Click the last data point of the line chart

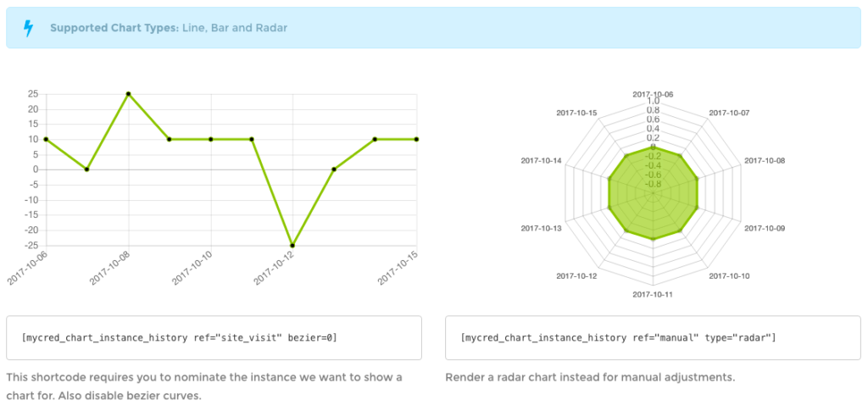pos(416,139)
